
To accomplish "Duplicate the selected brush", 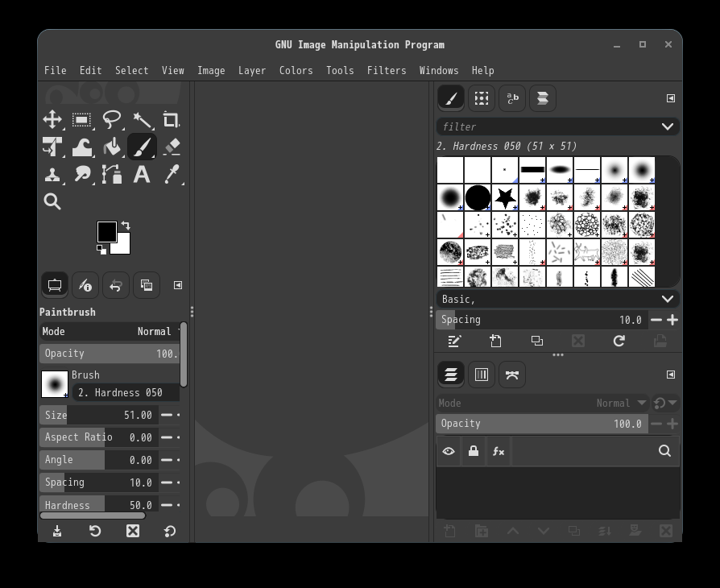I will 537,341.
